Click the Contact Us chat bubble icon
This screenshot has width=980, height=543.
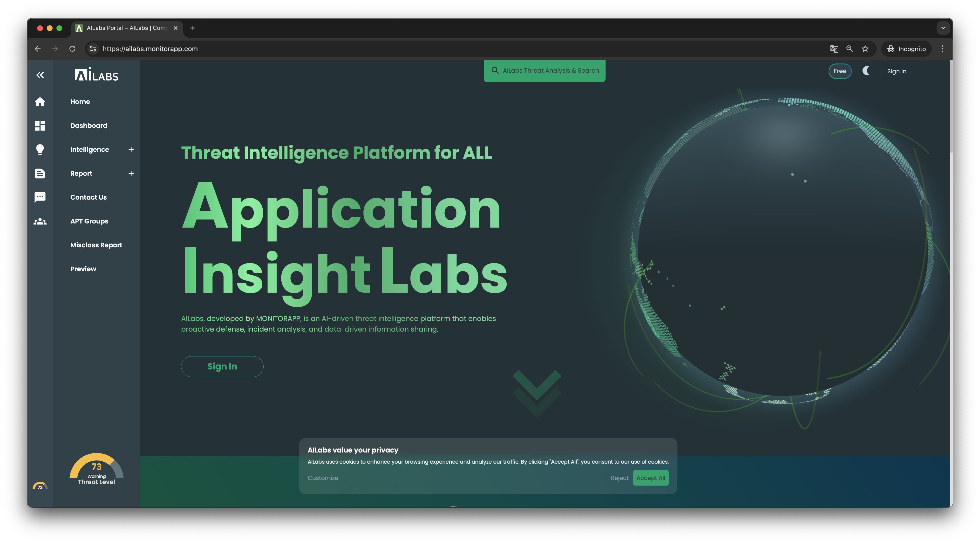pos(40,197)
